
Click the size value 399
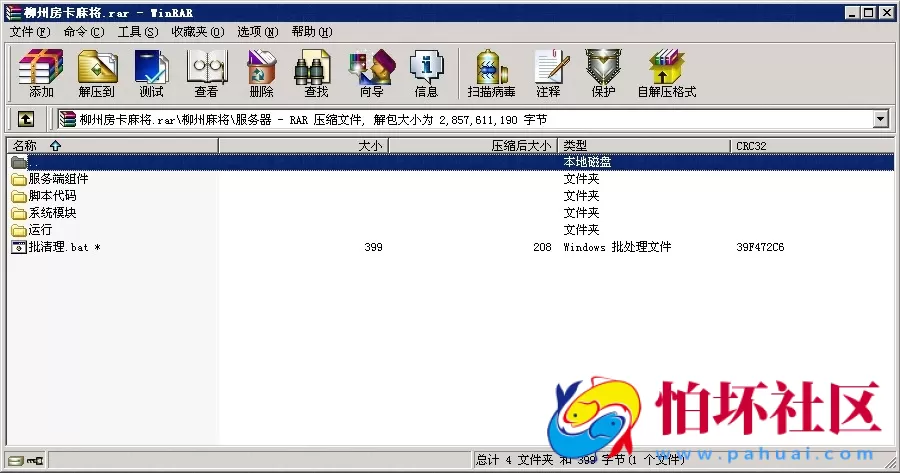[x=373, y=247]
